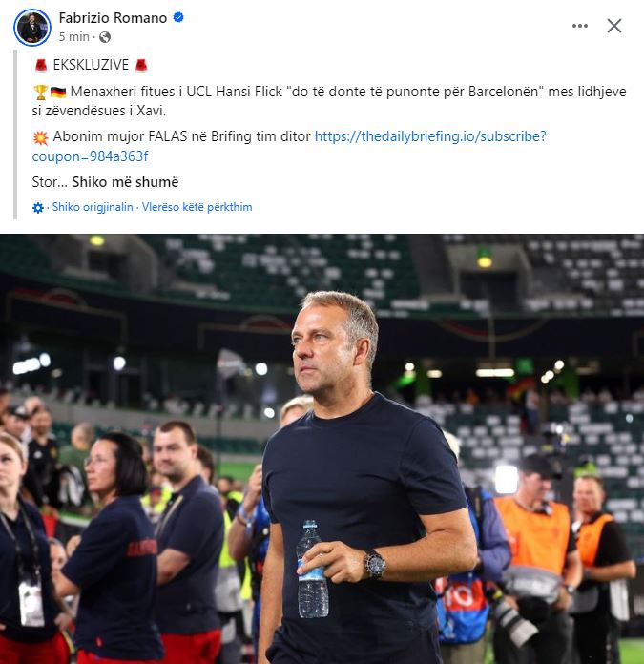Open Fabrizio Romano's profile picture
Viewport: 644px width, 664px height.
click(x=31, y=27)
